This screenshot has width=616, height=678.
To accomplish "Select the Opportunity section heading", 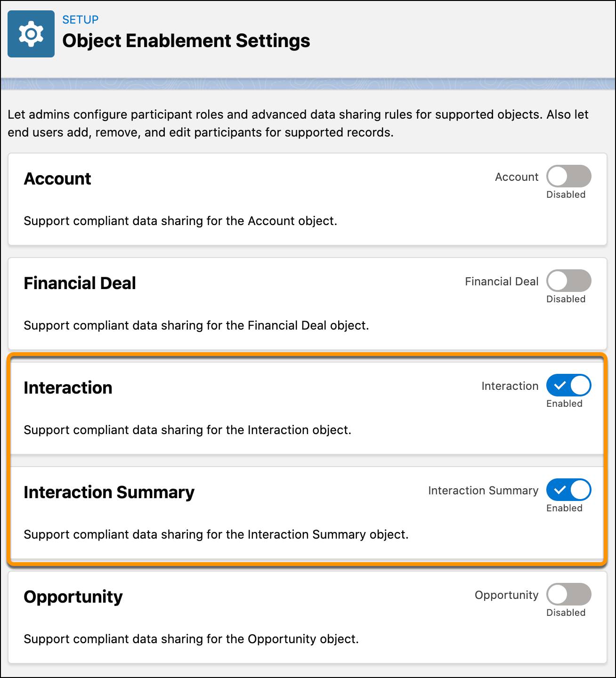I will point(73,597).
